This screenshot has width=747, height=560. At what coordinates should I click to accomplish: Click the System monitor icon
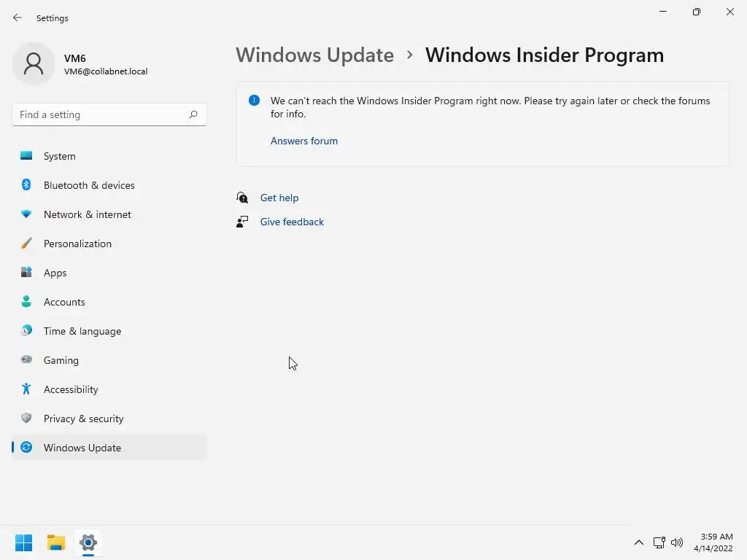(26, 156)
